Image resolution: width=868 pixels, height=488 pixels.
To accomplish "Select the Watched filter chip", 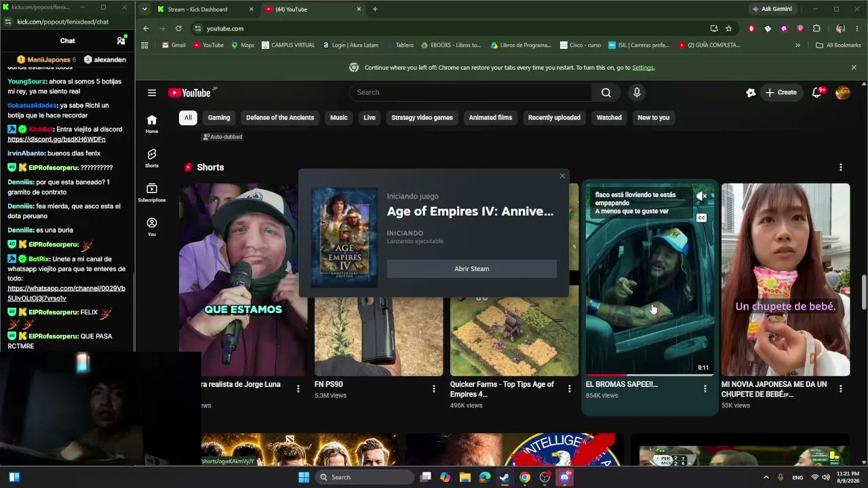I will (x=609, y=118).
